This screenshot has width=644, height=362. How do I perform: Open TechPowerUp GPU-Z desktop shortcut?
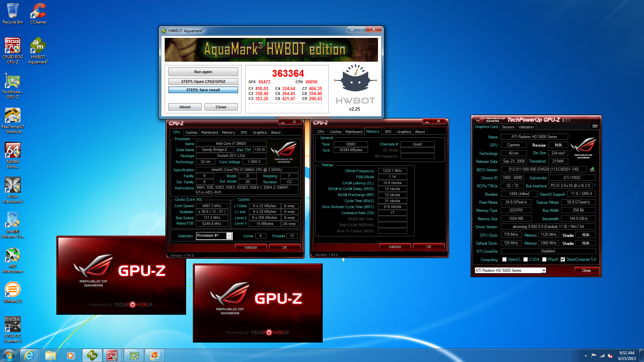pos(13,85)
